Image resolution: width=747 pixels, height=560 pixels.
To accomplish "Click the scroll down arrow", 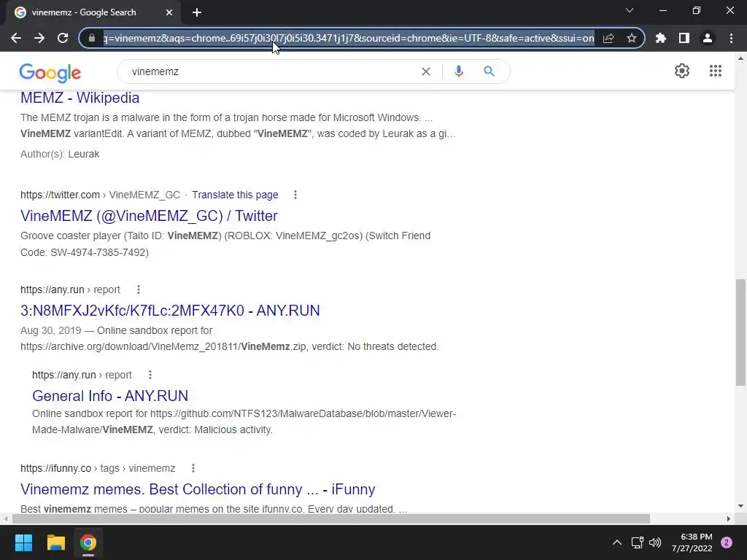I will [x=740, y=506].
